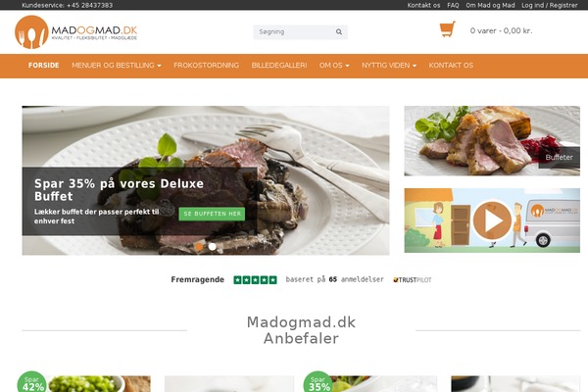
Task: Click the Madogmad.dk logo
Action: click(76, 32)
